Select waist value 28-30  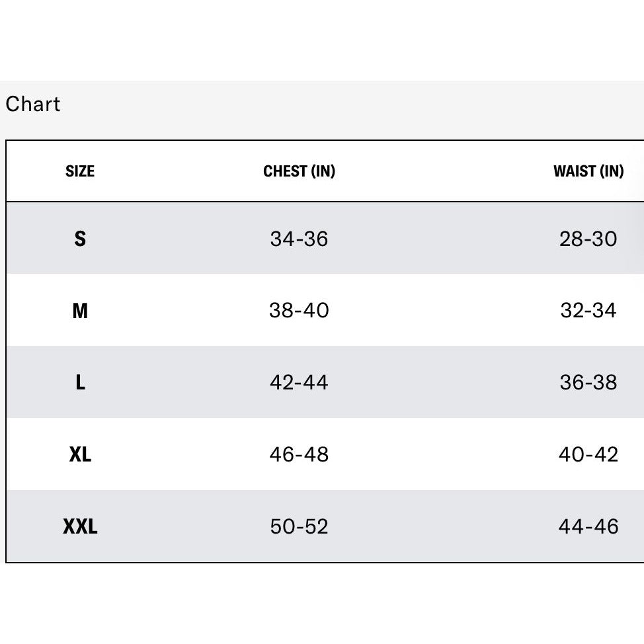(588, 239)
